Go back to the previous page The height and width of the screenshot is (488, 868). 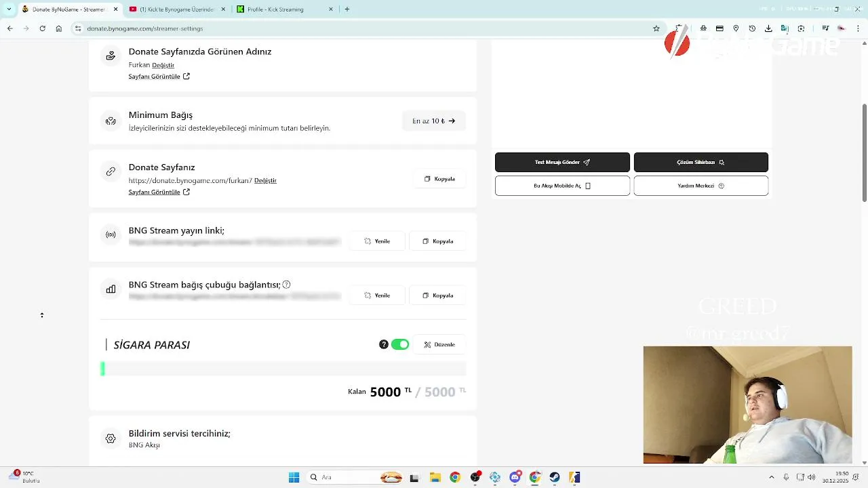tap(9, 28)
